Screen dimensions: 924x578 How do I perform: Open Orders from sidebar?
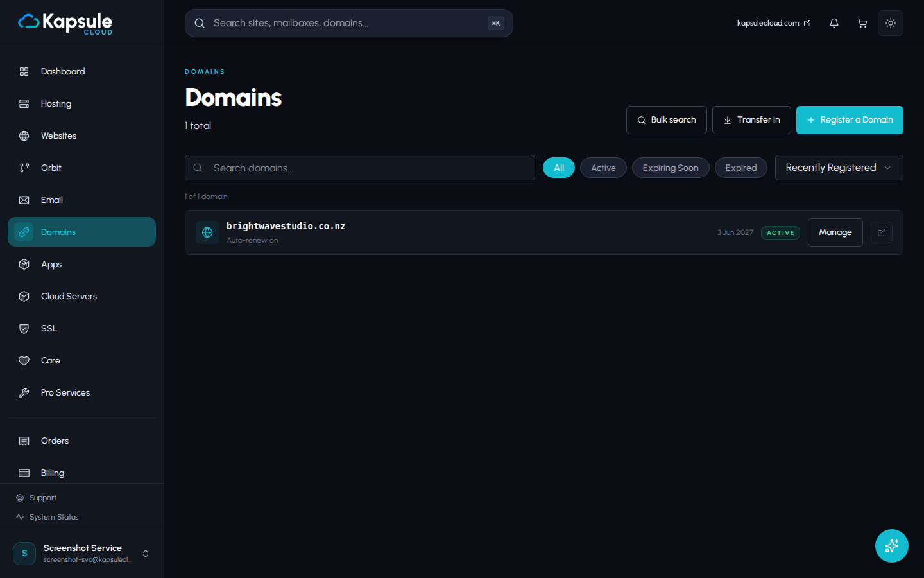[x=81, y=441]
